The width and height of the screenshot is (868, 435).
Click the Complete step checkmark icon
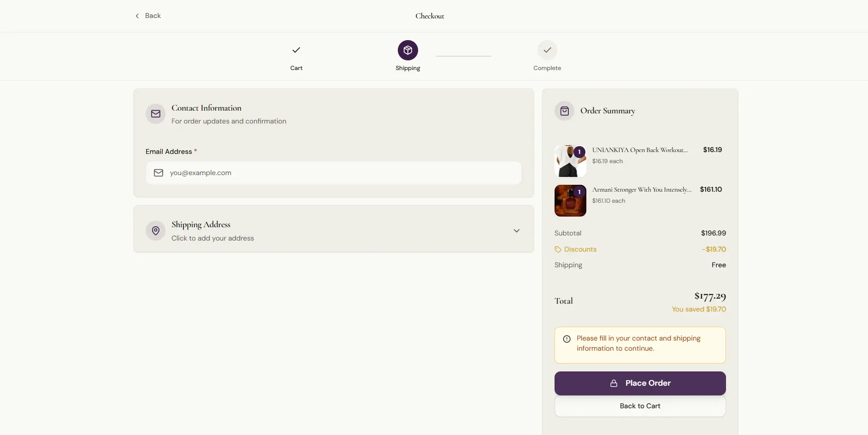click(x=547, y=50)
